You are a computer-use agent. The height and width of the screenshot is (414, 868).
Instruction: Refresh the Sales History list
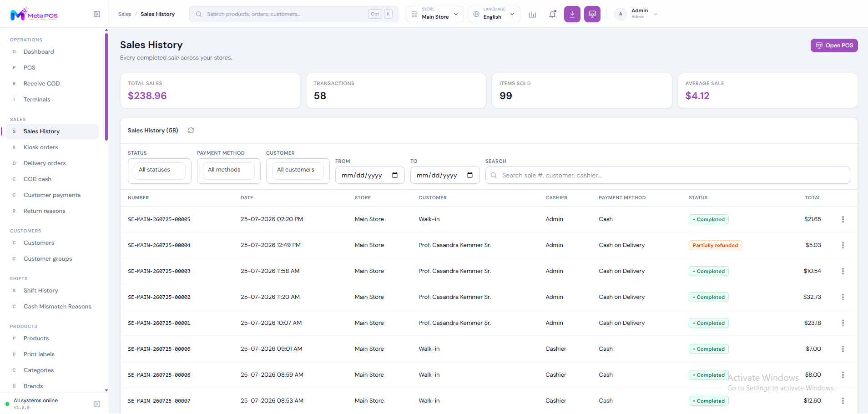pyautogui.click(x=191, y=131)
